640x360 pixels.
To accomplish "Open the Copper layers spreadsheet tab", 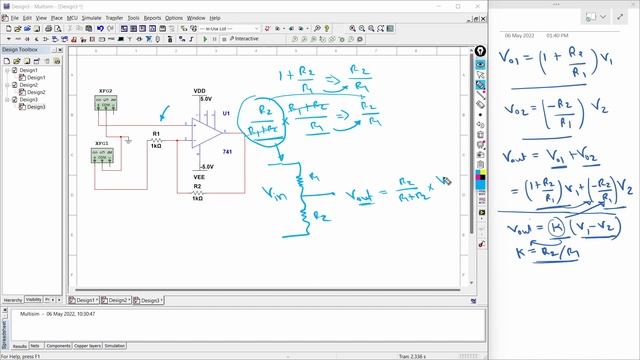I will click(87, 346).
